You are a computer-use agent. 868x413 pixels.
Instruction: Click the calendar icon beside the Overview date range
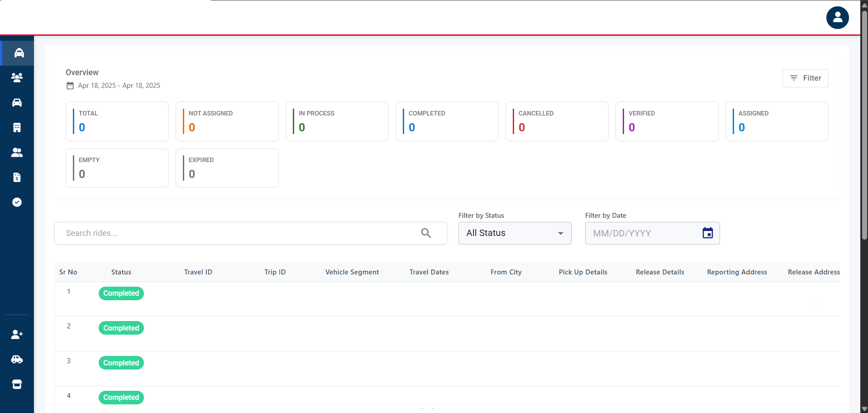point(70,86)
